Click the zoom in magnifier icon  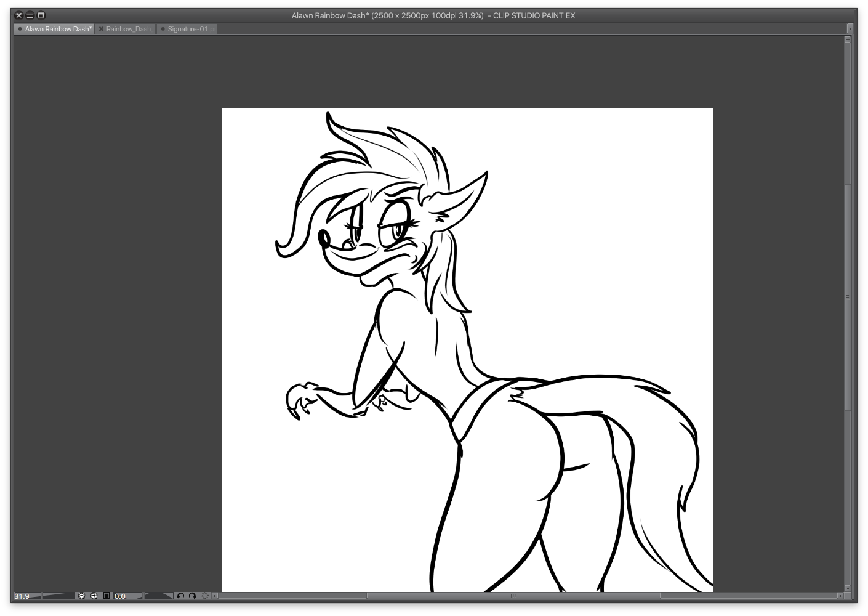click(x=94, y=596)
